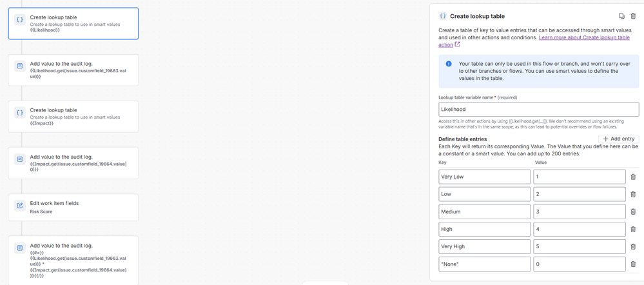Click the info icon in the blue notice
Viewport: 644px width, 285px height.
click(449, 64)
